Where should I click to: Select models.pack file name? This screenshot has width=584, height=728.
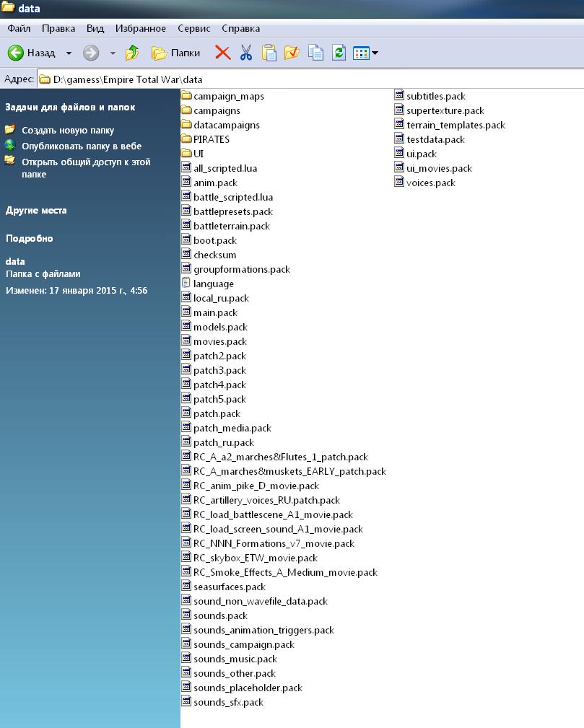221,327
